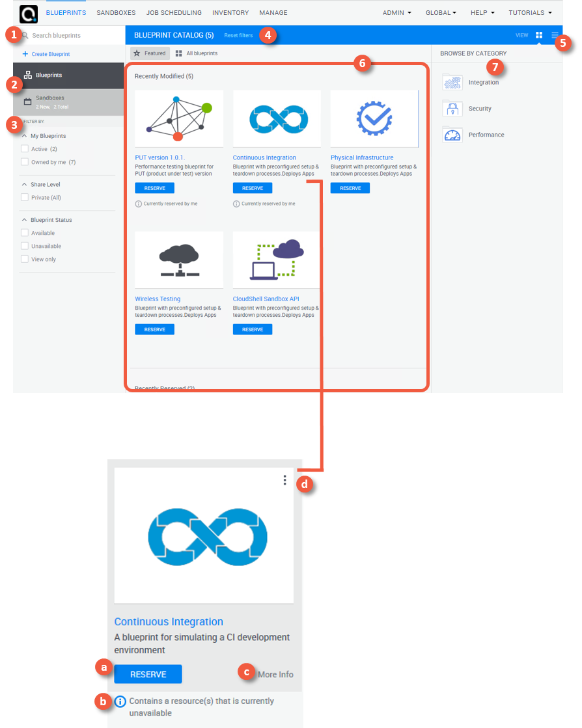Viewport: 582px width, 728px height.
Task: Reserve the Wireless Testing blueprint
Action: (x=154, y=330)
